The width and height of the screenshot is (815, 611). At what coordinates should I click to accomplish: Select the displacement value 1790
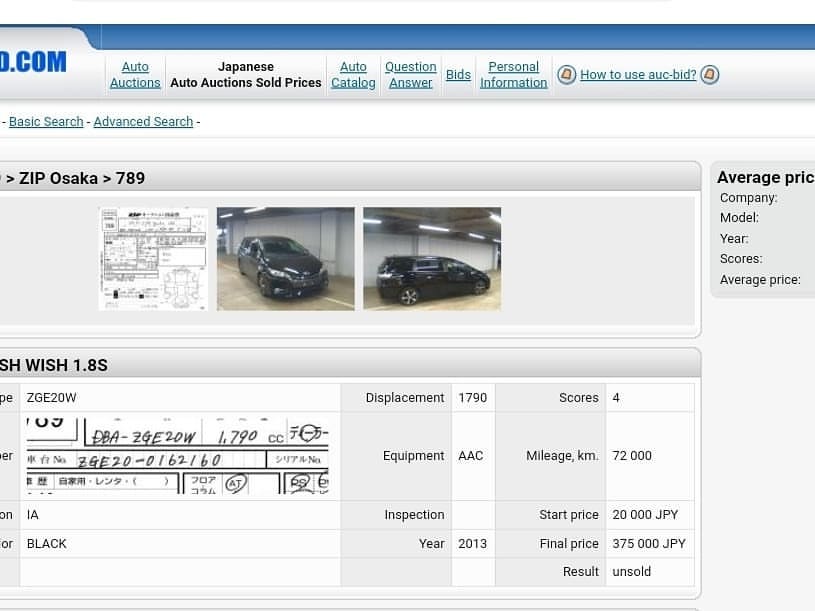[472, 398]
